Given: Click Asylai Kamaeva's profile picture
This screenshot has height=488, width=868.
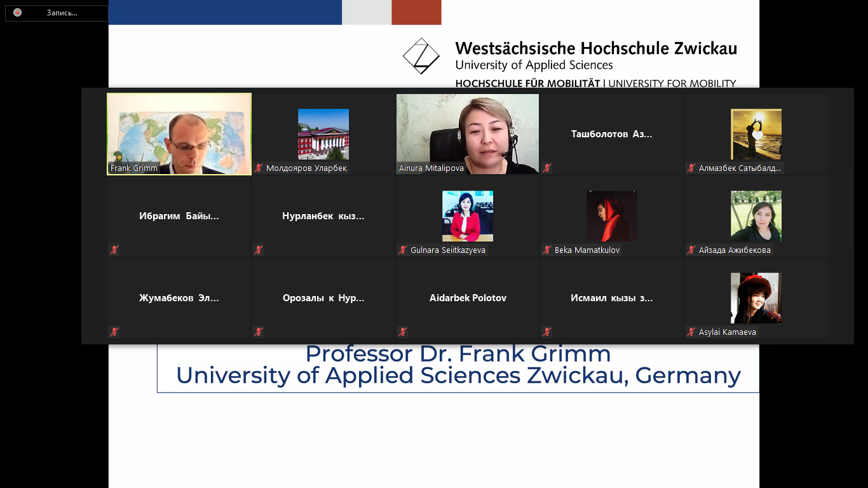Looking at the screenshot, I should [756, 298].
